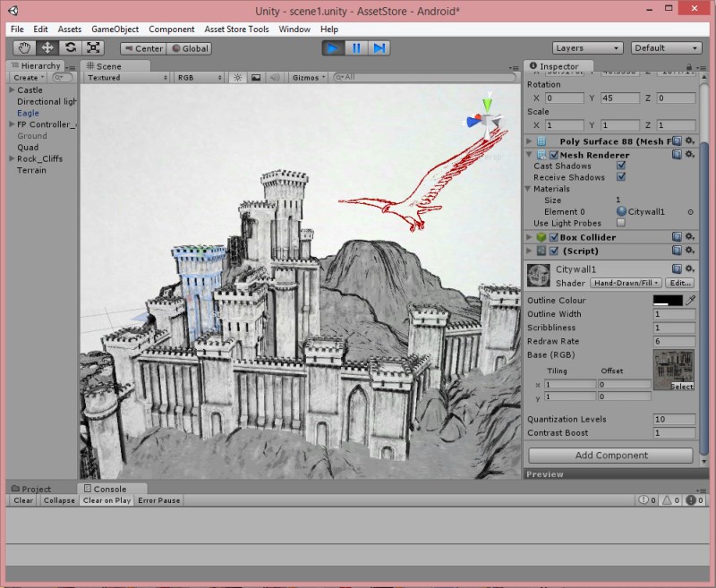Open Citywall1 material gear menu
This screenshot has height=588, width=716.
coord(690,268)
